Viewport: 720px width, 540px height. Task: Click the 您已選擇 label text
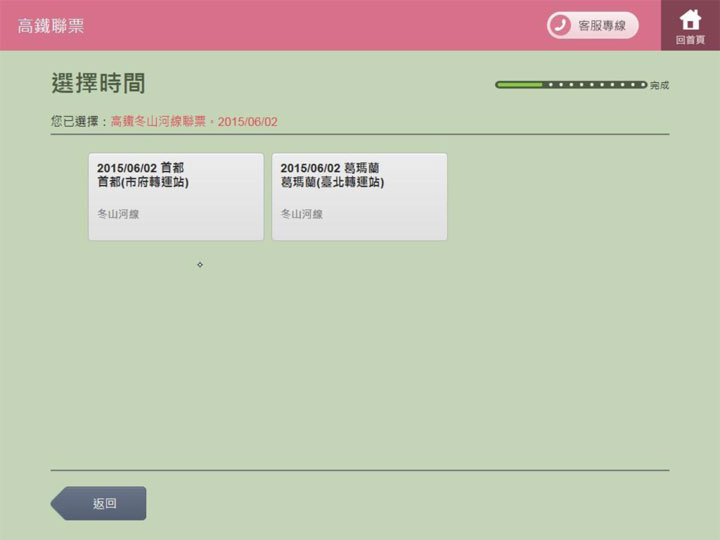tap(76, 121)
